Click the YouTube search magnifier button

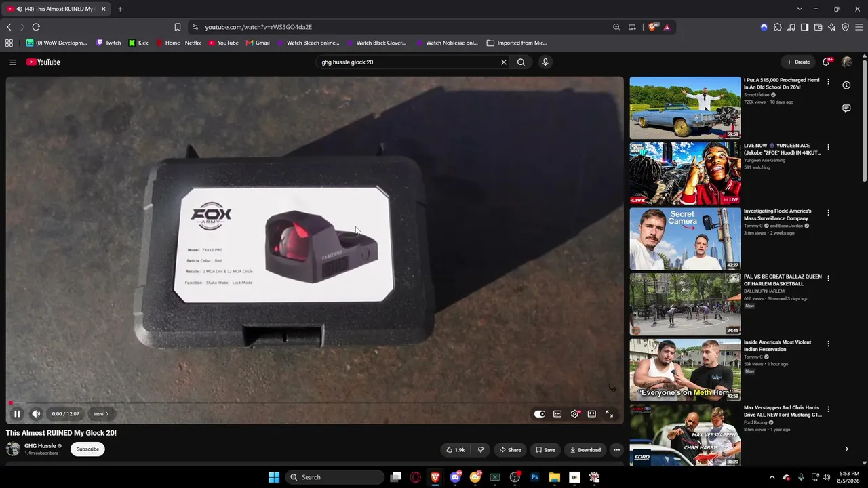pos(521,62)
